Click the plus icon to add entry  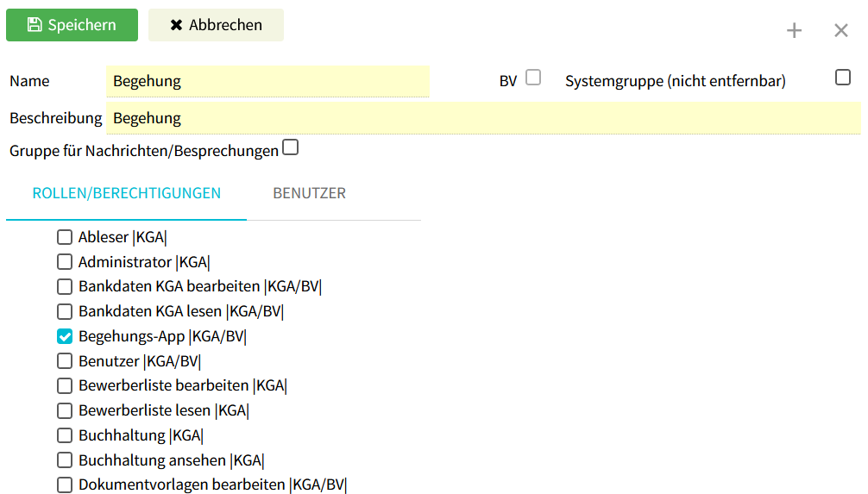(x=794, y=31)
